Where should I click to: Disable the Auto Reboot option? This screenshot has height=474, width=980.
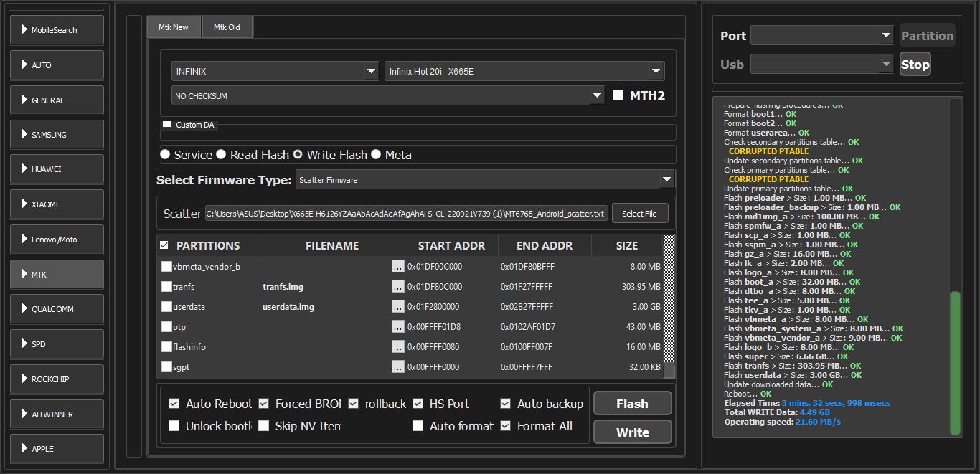point(174,404)
